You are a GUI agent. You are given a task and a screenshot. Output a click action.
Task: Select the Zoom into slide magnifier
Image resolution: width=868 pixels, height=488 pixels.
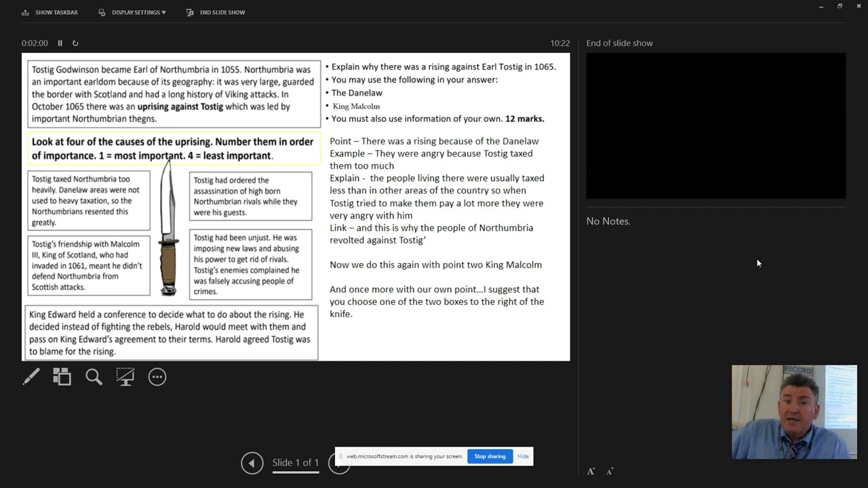click(94, 377)
